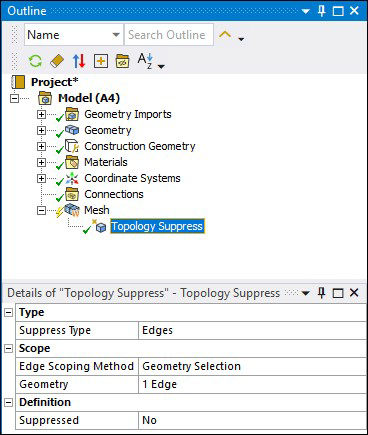368x435 pixels.
Task: Click the Suppressed label cell
Action: tap(77, 420)
